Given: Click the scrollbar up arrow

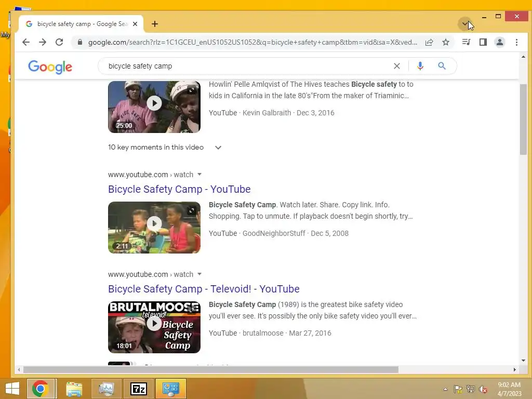Looking at the screenshot, I should pyautogui.click(x=523, y=57).
